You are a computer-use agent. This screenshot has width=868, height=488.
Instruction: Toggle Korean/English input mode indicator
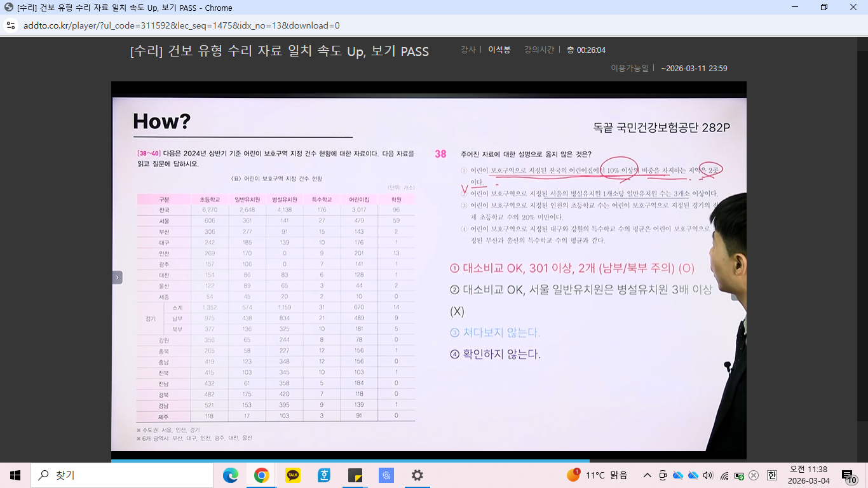click(771, 475)
